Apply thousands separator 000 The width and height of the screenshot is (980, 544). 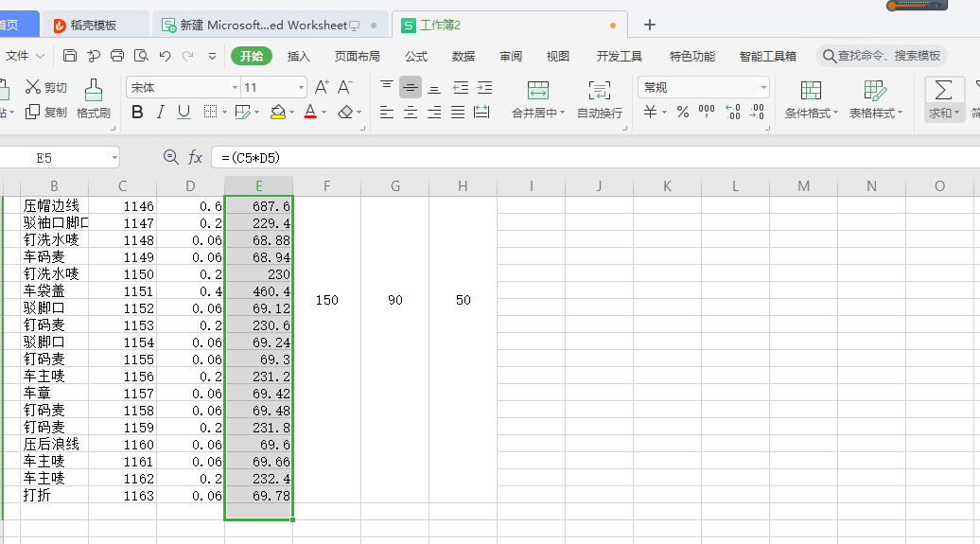707,112
